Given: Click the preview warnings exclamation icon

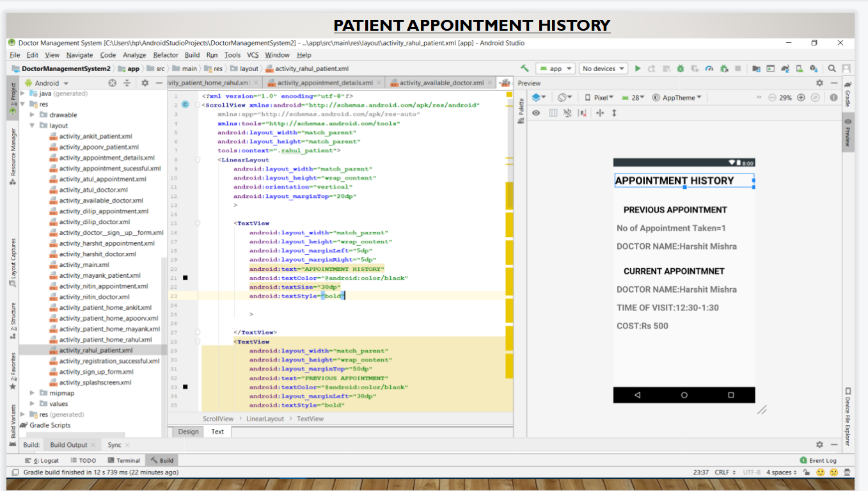Looking at the screenshot, I should click(833, 98).
